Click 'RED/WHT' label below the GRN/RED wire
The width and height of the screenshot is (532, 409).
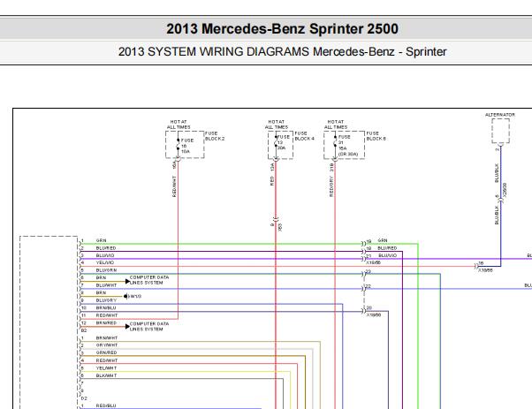pyautogui.click(x=107, y=360)
